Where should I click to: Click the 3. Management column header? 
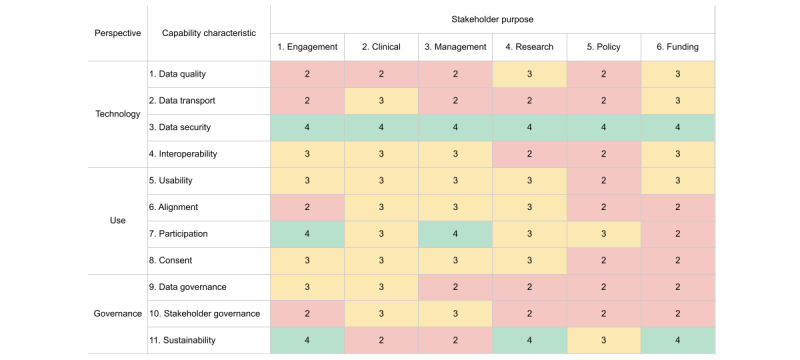coord(456,47)
